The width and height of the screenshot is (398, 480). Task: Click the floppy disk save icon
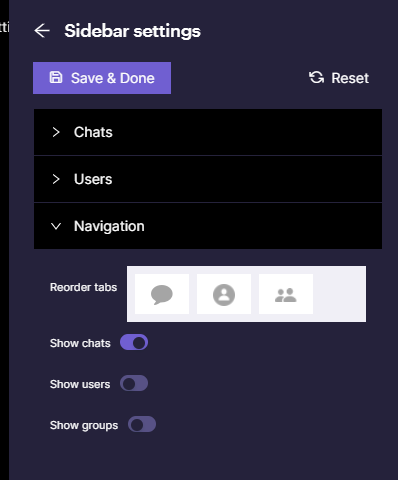tap(56, 78)
